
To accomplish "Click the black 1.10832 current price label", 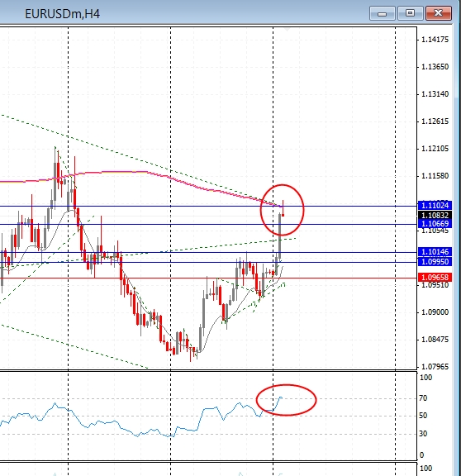I will (x=435, y=215).
